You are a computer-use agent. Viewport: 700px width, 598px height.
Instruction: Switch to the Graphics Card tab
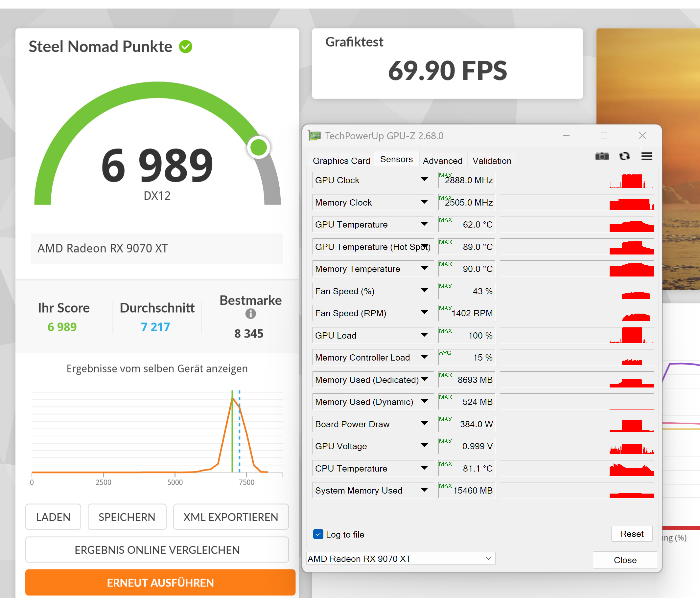pyautogui.click(x=341, y=161)
